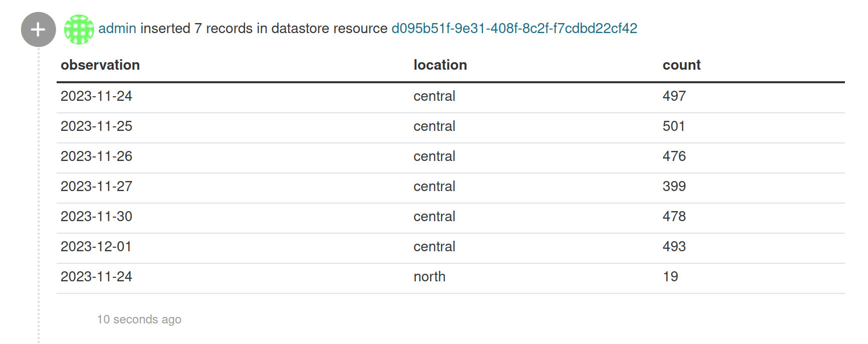Select the 2023-11-25 observation date cell
The image size is (868, 344).
[x=96, y=126]
